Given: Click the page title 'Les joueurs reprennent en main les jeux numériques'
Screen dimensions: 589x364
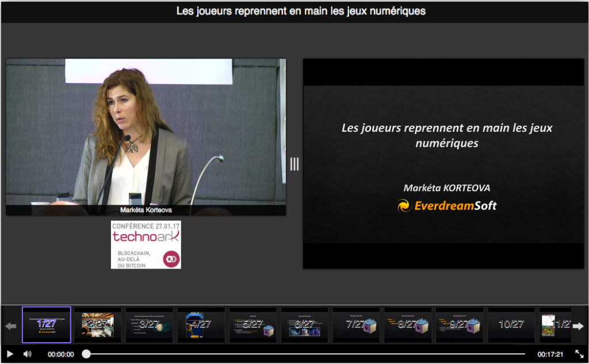Looking at the screenshot, I should click(x=301, y=12).
